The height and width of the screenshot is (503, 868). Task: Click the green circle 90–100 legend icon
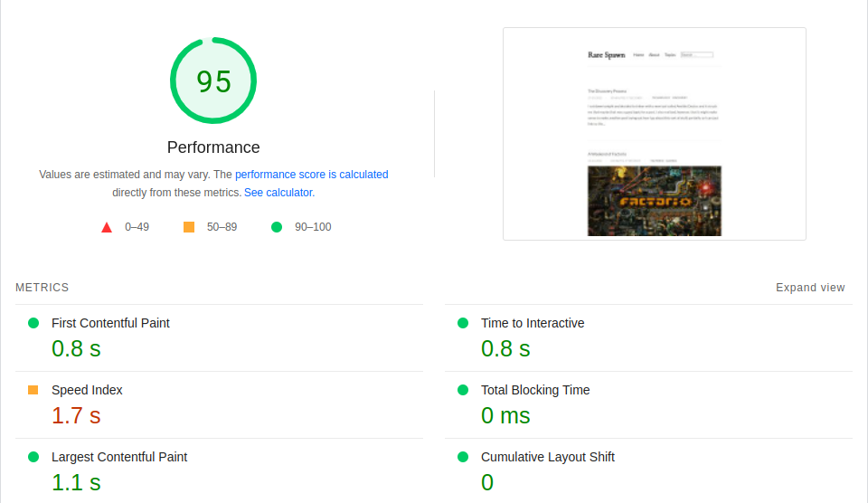[x=277, y=227]
